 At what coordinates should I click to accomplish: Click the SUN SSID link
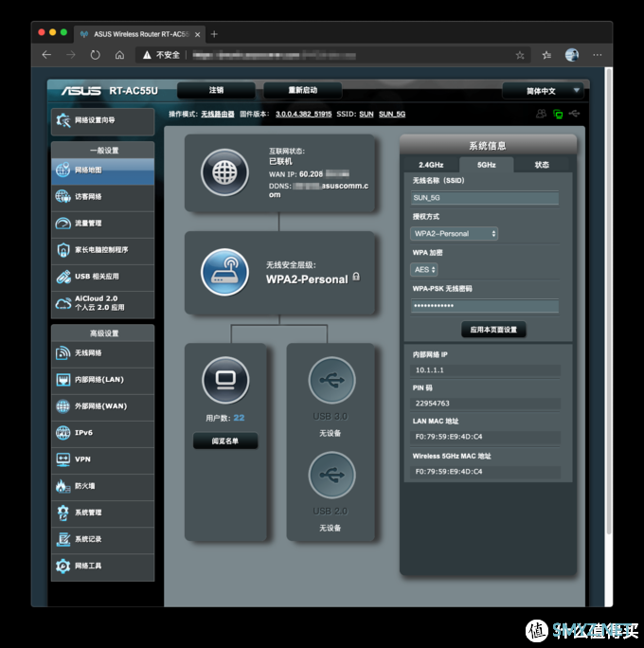pos(367,114)
